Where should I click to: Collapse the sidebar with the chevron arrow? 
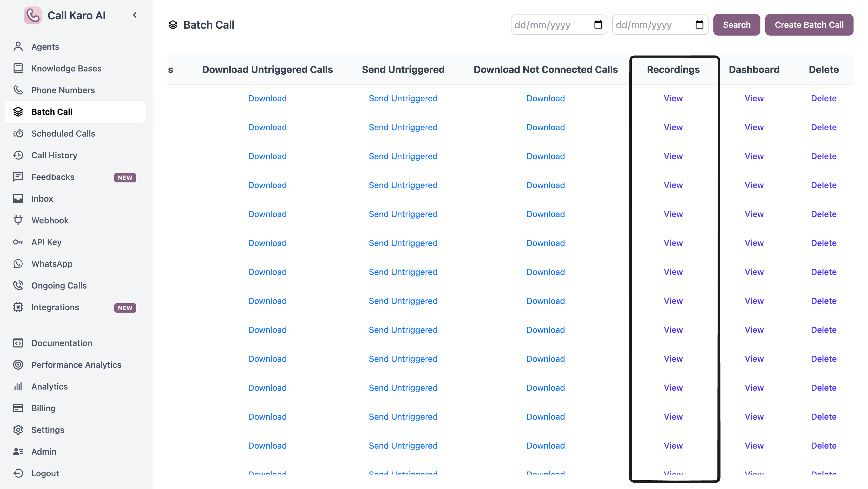[x=135, y=15]
